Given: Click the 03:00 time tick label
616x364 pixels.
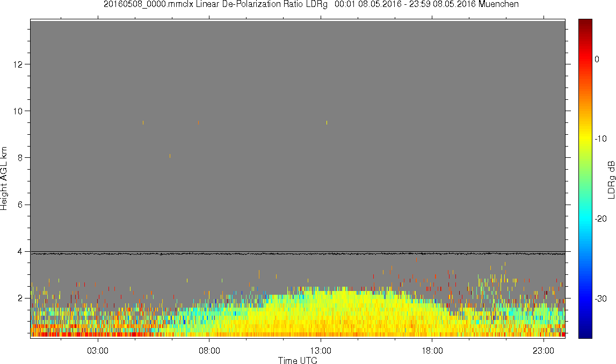Looking at the screenshot, I should tap(97, 351).
